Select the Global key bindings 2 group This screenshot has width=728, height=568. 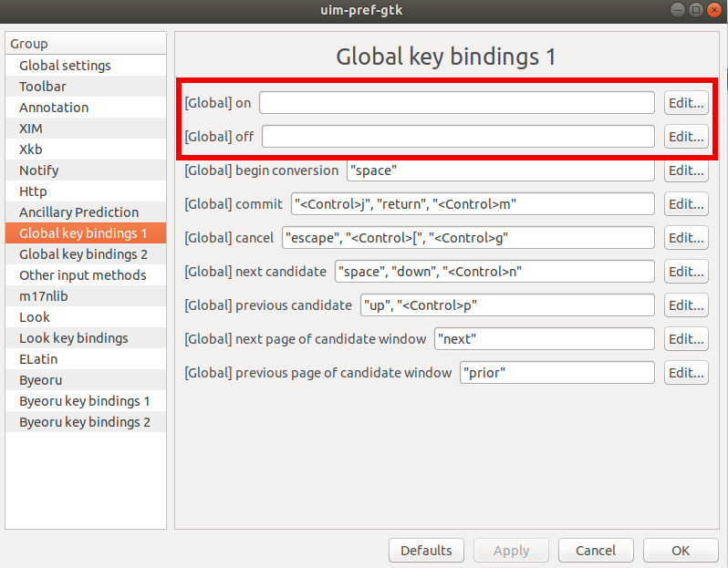(x=86, y=254)
